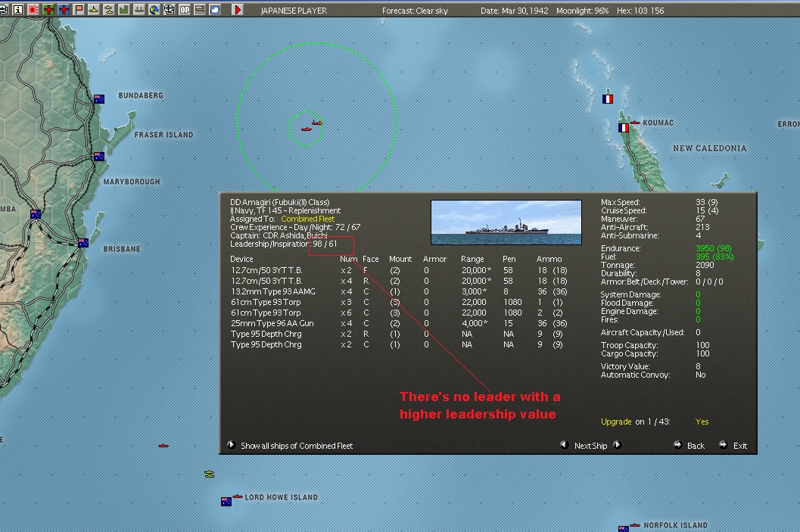Click red plane icon on blue background
This screenshot has width=800, height=532.
(64, 9)
